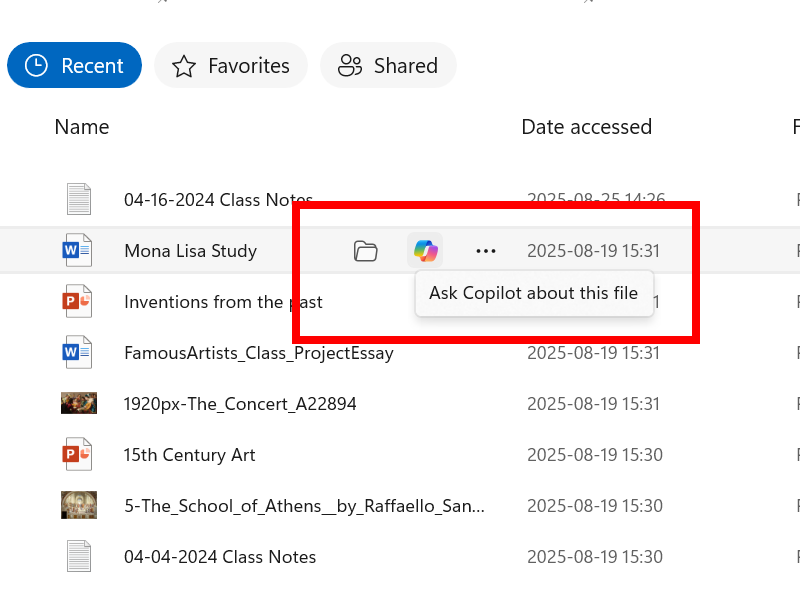
Task: Open 04-16-2024 Class Notes
Action: [218, 199]
